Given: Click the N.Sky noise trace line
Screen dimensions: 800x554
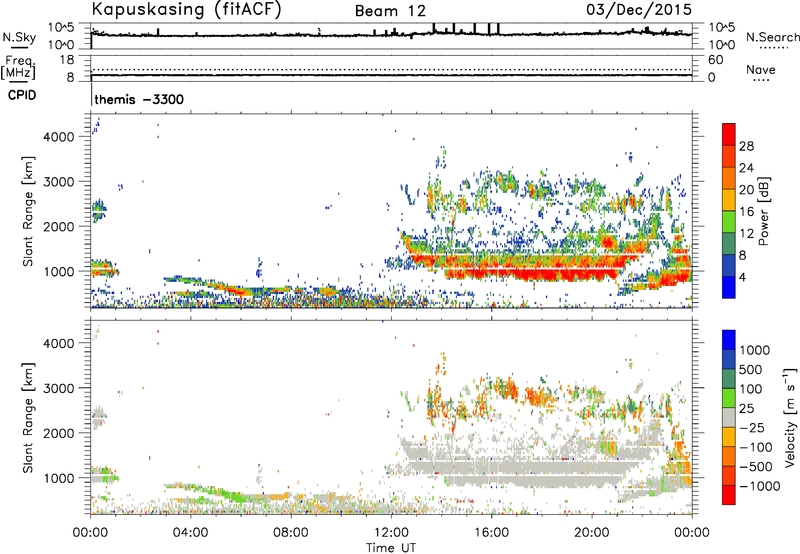Looking at the screenshot, I should tap(391, 35).
